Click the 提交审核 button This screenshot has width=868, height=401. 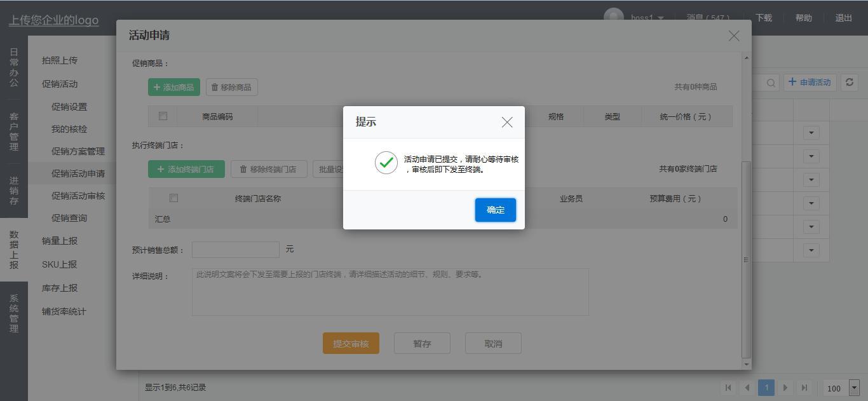[x=351, y=344]
